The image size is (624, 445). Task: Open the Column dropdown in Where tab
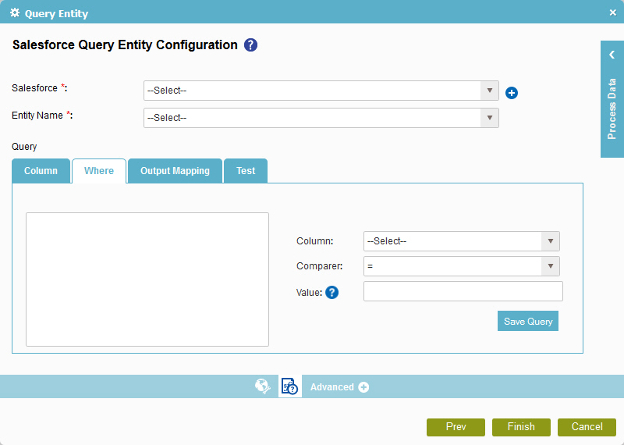click(461, 241)
